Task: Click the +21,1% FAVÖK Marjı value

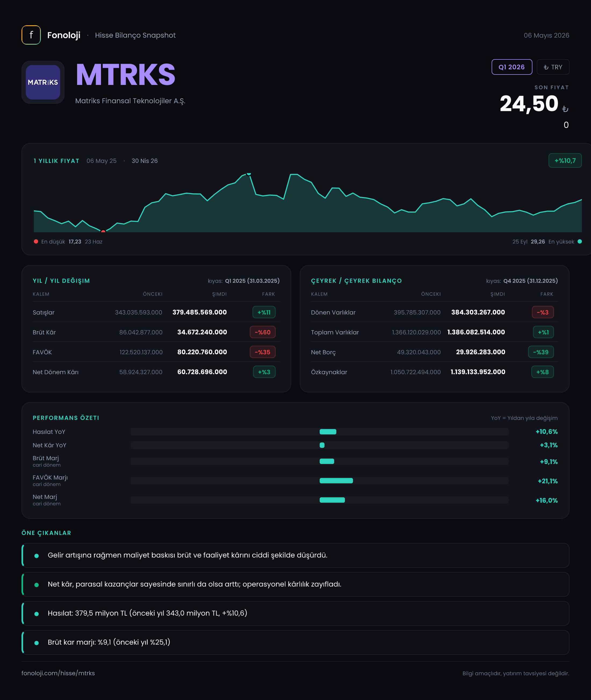Action: click(x=548, y=481)
